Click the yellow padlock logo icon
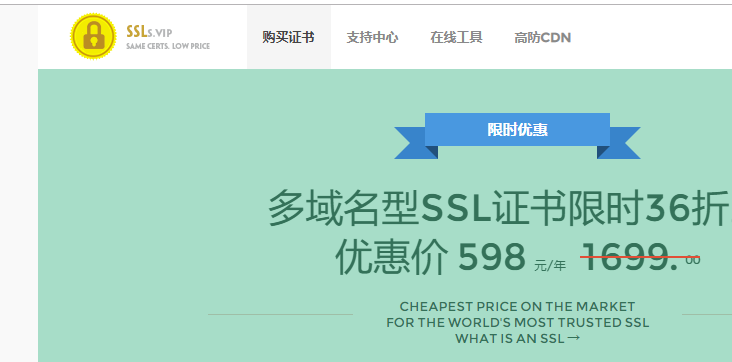The image size is (732, 362). click(93, 36)
